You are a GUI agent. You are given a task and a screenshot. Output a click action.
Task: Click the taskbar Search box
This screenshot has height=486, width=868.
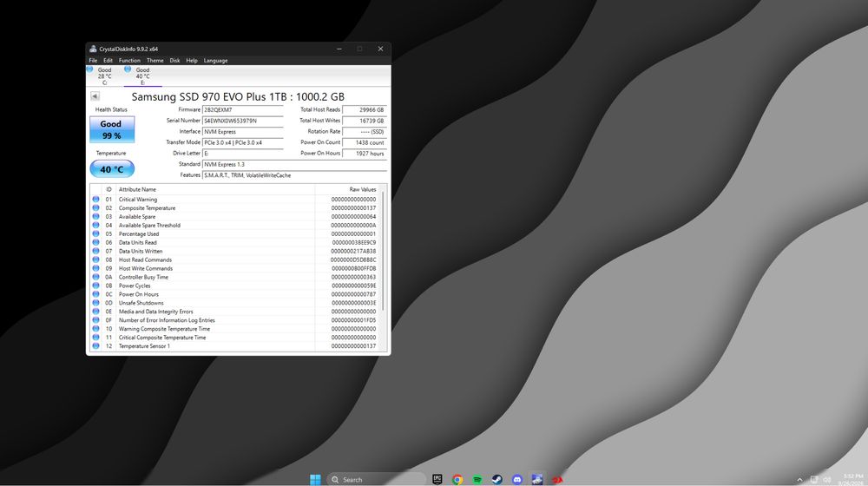(x=377, y=479)
